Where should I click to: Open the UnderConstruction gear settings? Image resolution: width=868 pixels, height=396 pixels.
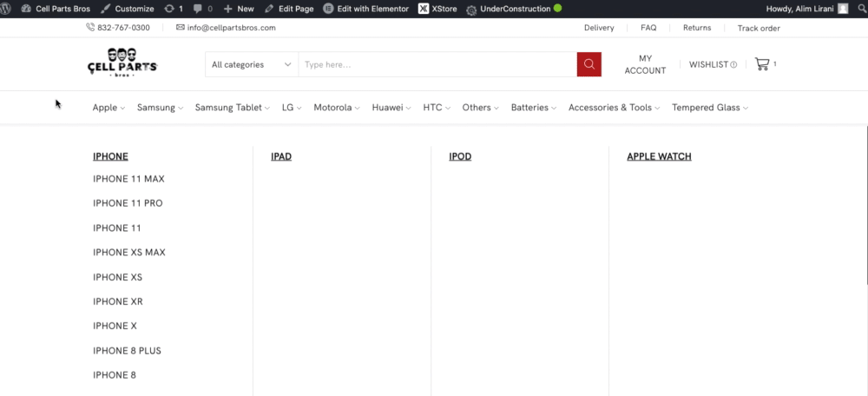[x=471, y=10]
